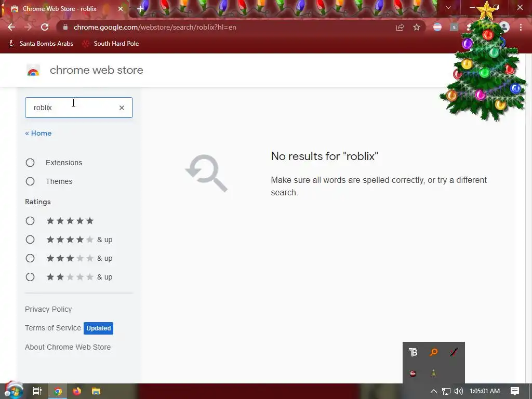Click the 'No results for "roblix"' heading
532x399 pixels.
click(x=324, y=156)
